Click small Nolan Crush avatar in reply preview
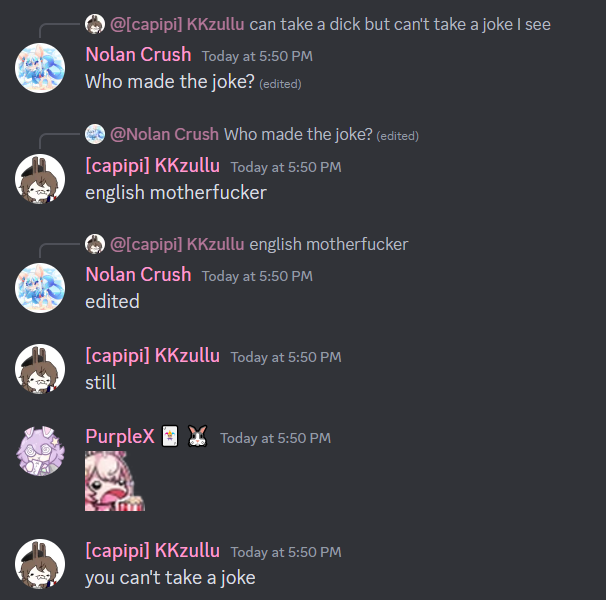The width and height of the screenshot is (606, 600). [95, 134]
